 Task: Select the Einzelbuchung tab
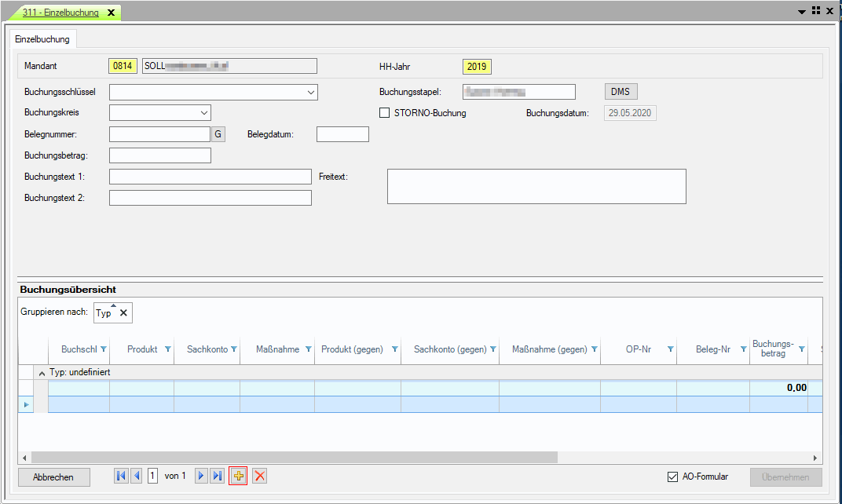(x=42, y=38)
